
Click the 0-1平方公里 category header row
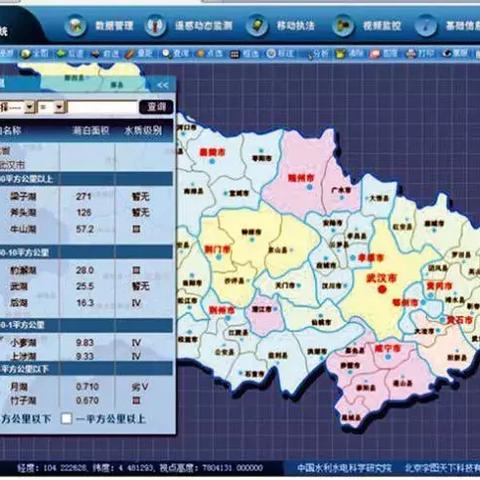click(x=87, y=325)
